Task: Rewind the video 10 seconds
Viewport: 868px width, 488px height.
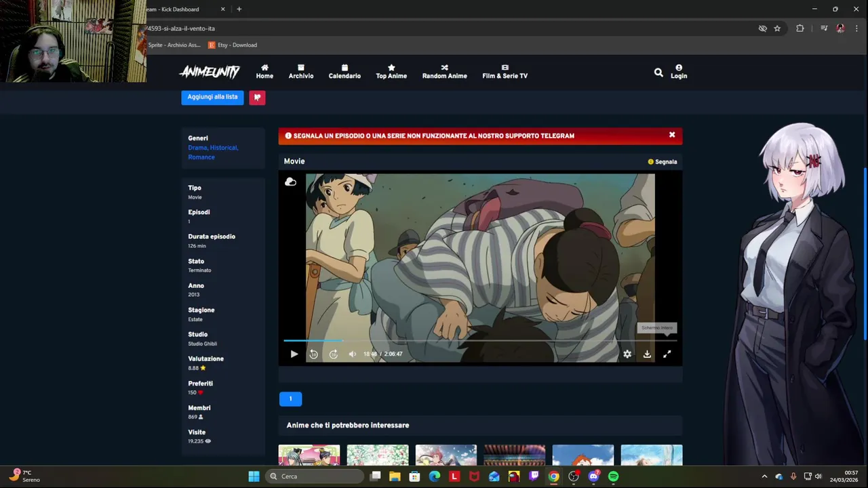Action: pyautogui.click(x=313, y=354)
